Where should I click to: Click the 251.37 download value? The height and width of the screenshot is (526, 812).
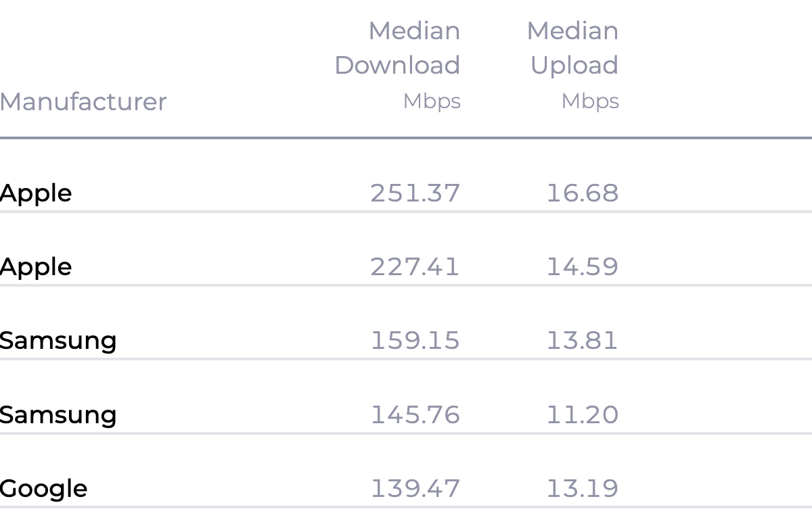coord(415,193)
